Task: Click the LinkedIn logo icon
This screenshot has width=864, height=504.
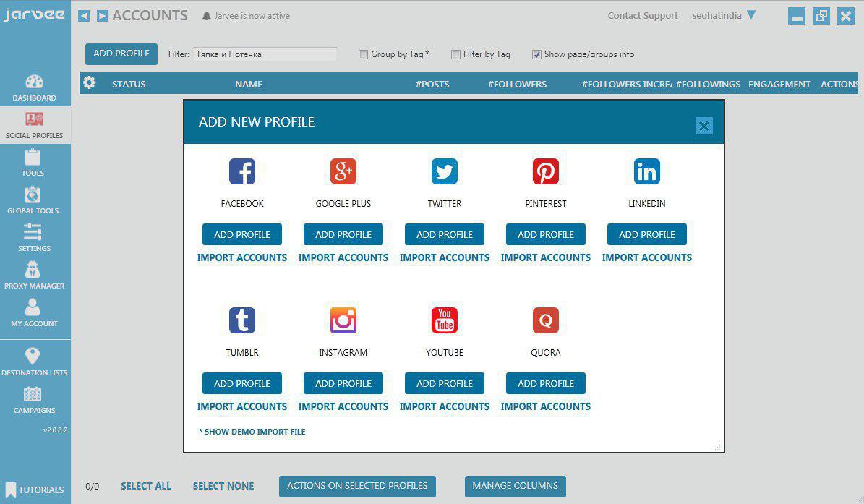Action: pos(647,171)
